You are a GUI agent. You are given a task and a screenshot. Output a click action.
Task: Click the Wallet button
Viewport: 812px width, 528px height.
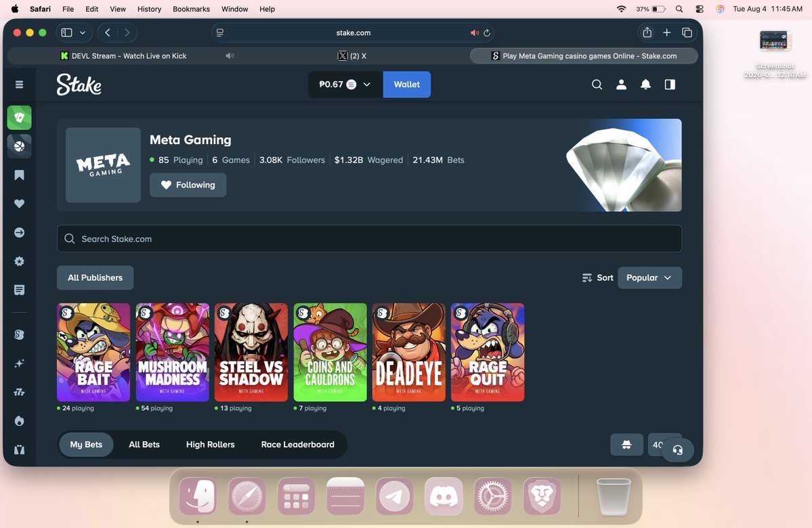click(x=406, y=85)
